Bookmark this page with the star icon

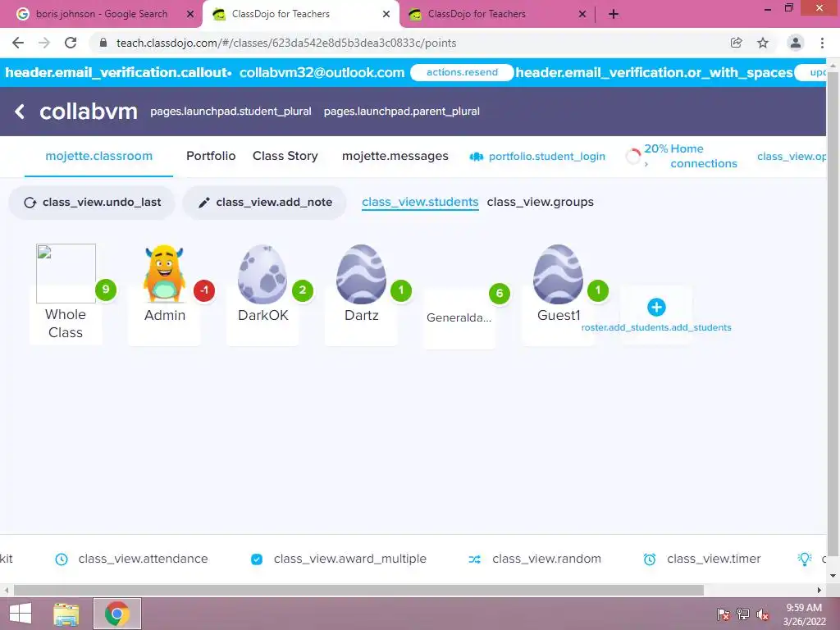(763, 43)
